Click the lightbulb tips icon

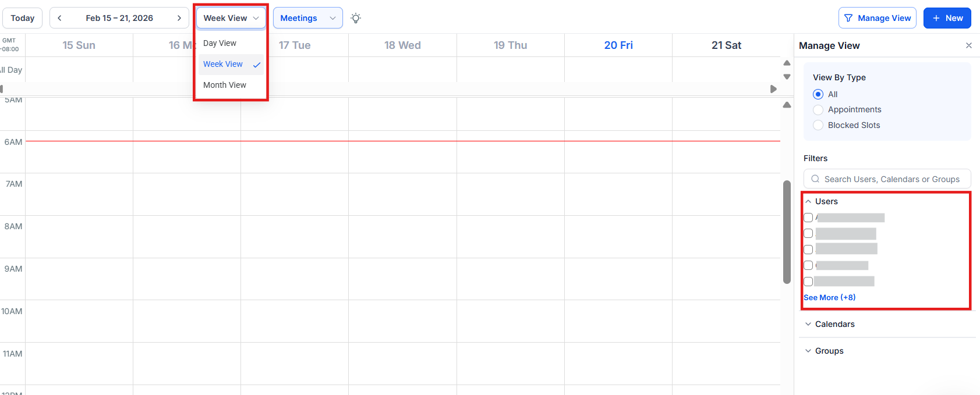356,18
